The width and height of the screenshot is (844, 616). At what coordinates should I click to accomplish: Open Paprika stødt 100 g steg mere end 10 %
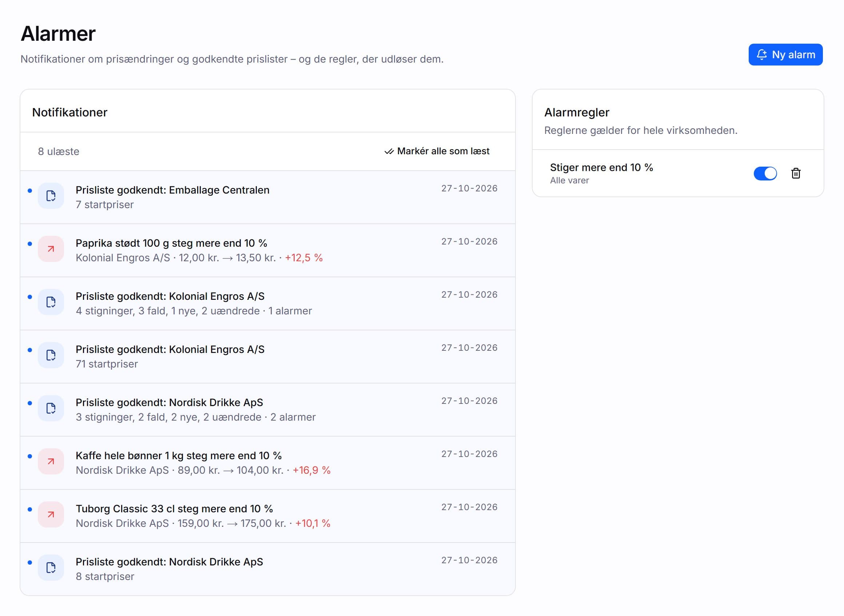(x=268, y=251)
